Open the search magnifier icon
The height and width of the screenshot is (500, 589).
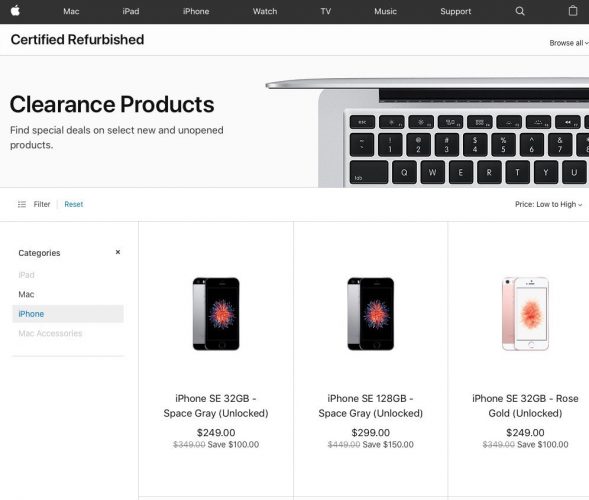[520, 11]
